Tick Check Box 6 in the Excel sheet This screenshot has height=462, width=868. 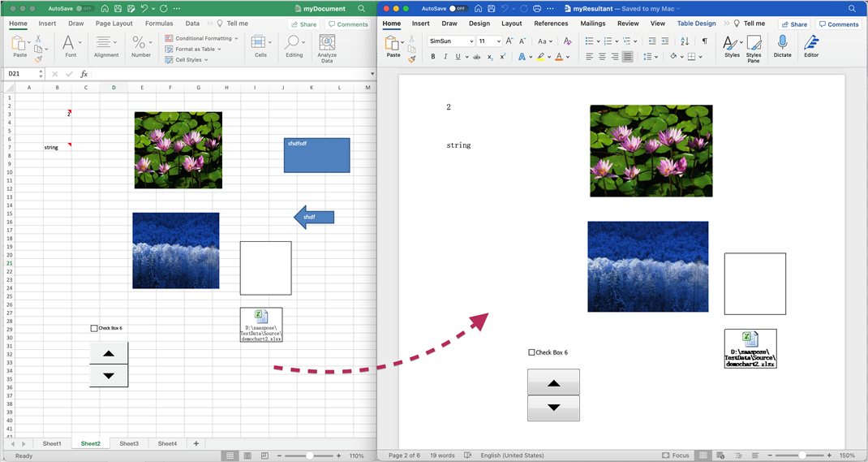click(94, 328)
